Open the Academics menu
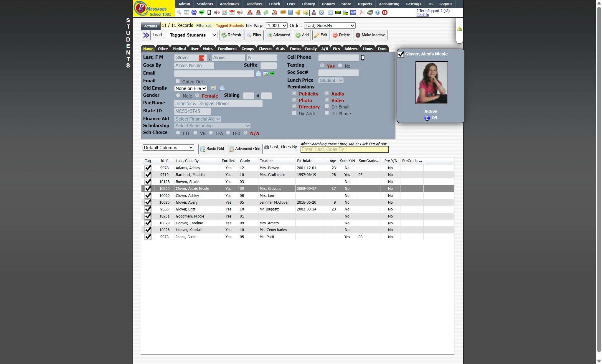602x364 pixels. coord(229,4)
